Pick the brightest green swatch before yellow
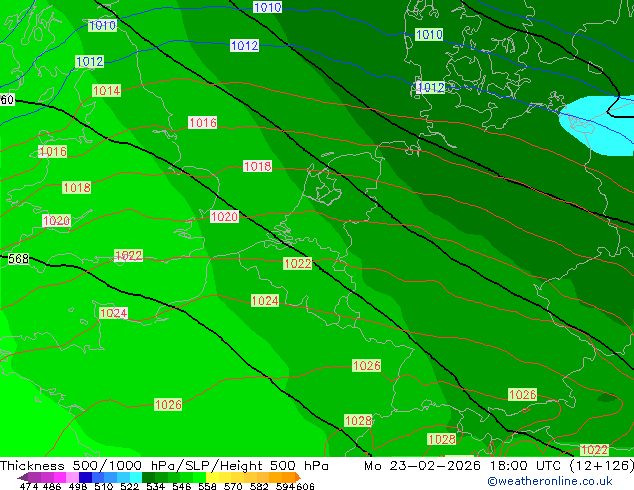Viewport: 634px width, 490px height. tap(199, 477)
